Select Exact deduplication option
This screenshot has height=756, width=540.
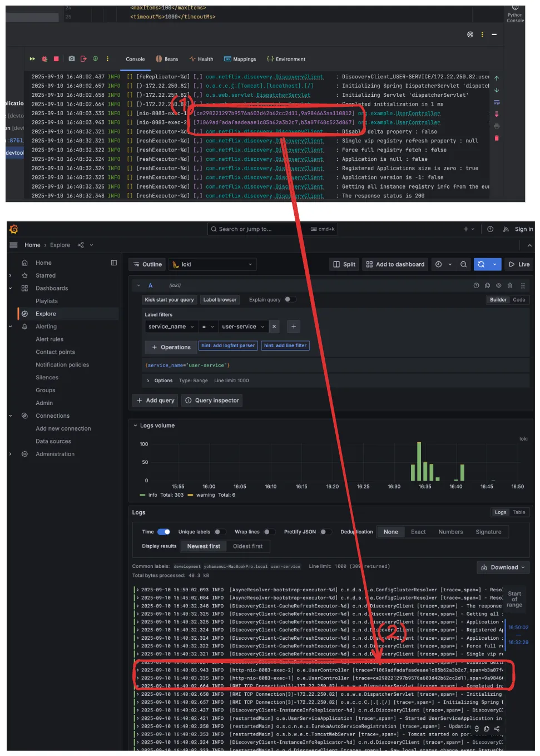[x=418, y=532]
